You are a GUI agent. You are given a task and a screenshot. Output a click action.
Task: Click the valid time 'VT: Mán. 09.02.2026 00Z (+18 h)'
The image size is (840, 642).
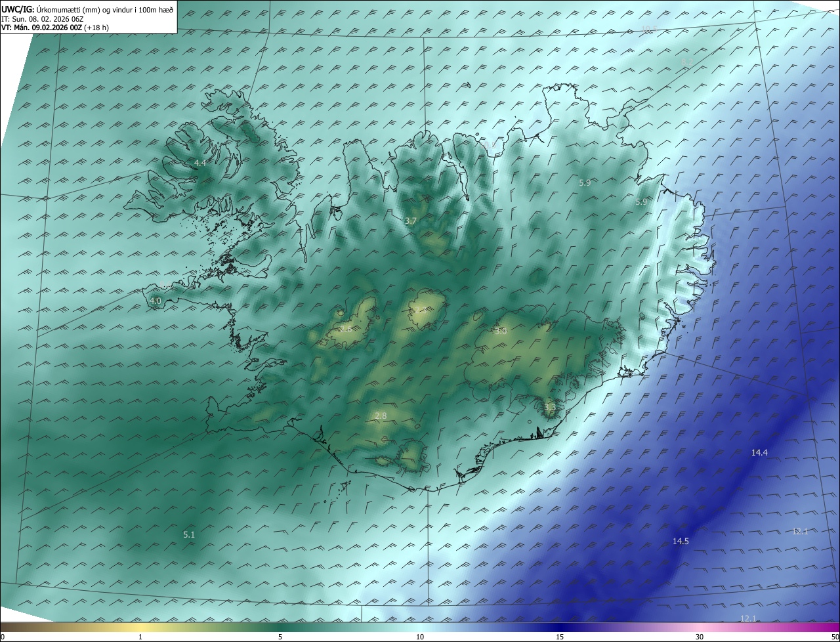coord(55,28)
